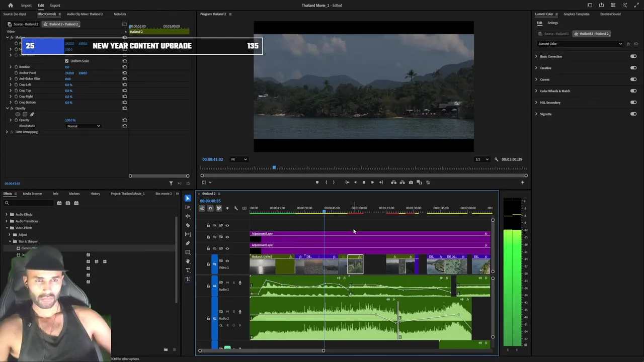Open the Lumetri Color effect dropdown
Screen dimensions: 644x362
580,44
